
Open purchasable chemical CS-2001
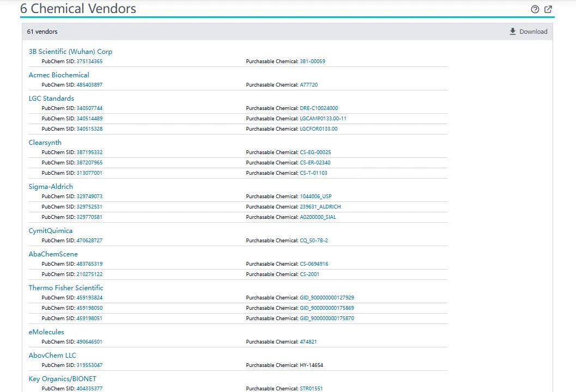tap(310, 274)
